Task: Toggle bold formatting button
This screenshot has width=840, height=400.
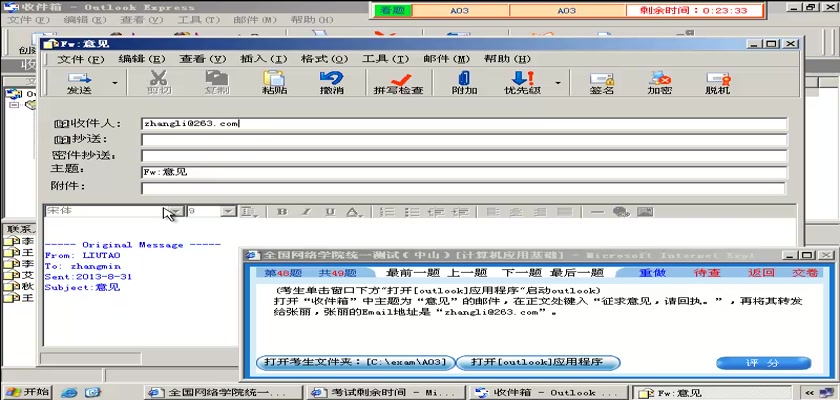Action: [x=282, y=212]
